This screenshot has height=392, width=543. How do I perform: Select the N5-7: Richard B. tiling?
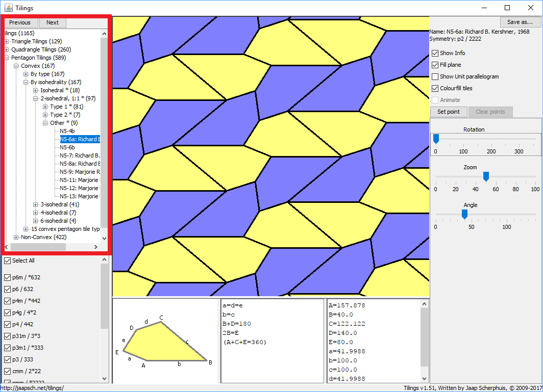80,155
